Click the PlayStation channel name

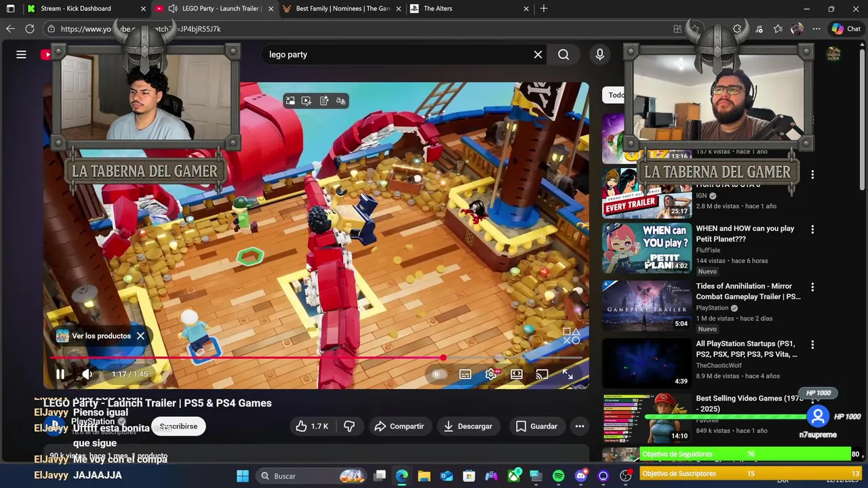[x=93, y=422]
